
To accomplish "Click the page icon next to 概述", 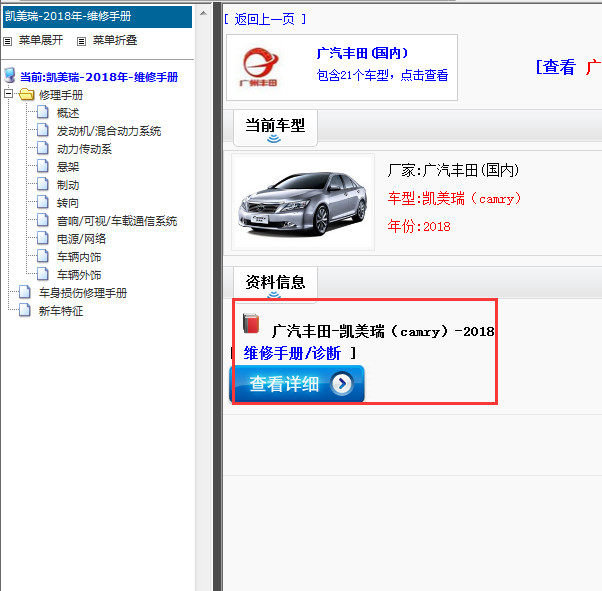I will (x=43, y=112).
